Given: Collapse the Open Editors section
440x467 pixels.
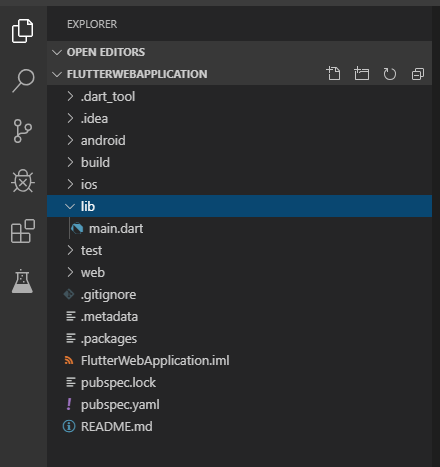Looking at the screenshot, I should (x=57, y=52).
